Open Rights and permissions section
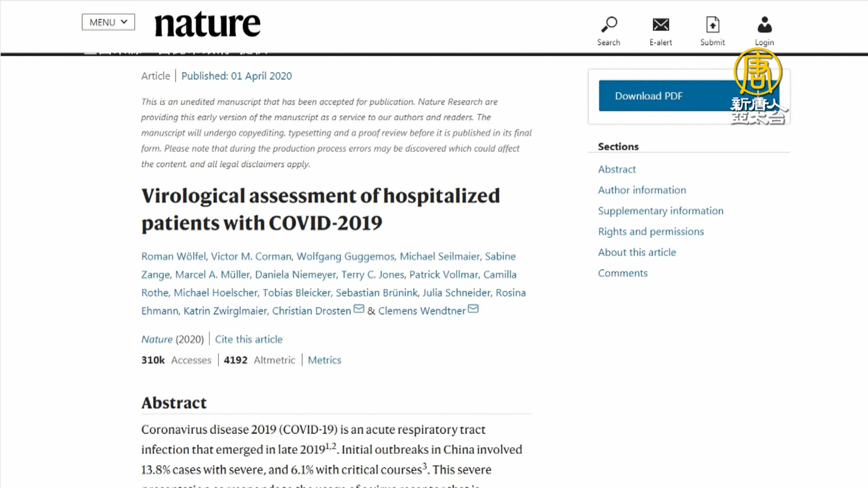This screenshot has height=488, width=868. 651,232
